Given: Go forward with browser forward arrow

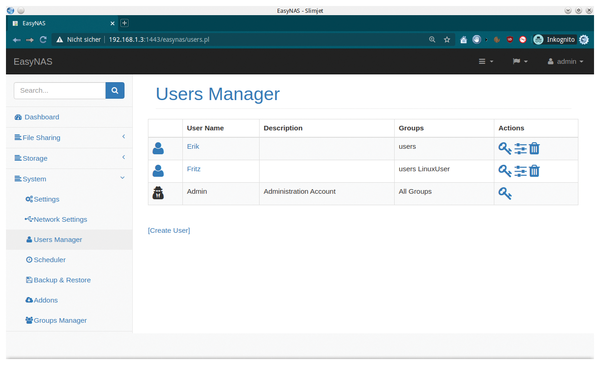Looking at the screenshot, I should [x=30, y=40].
